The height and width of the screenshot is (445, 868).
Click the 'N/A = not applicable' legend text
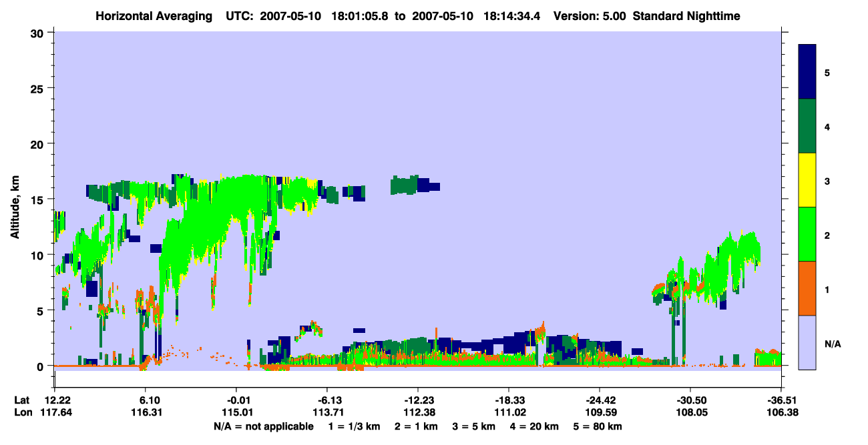(x=263, y=426)
